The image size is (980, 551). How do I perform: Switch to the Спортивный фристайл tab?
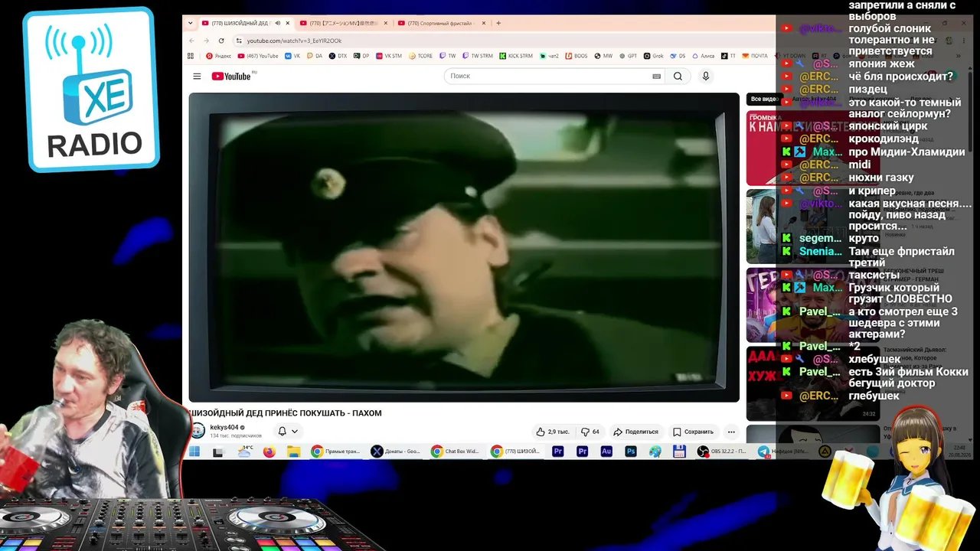(x=442, y=23)
